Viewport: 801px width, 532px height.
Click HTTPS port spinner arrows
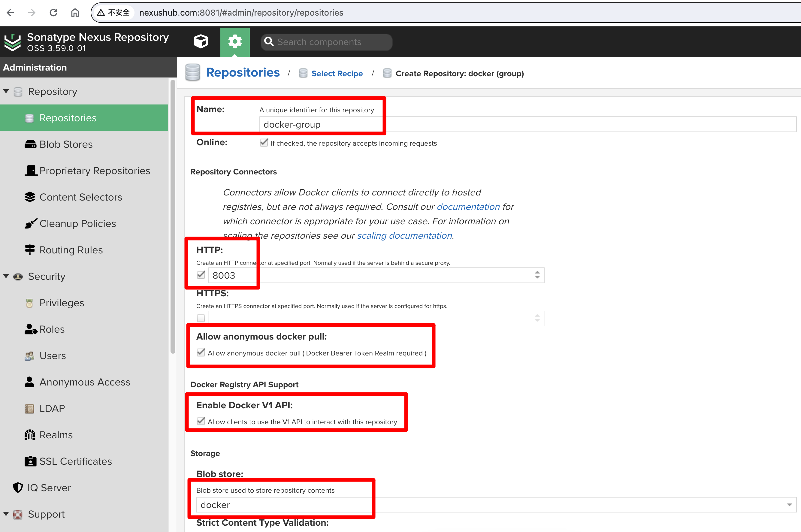tap(537, 318)
